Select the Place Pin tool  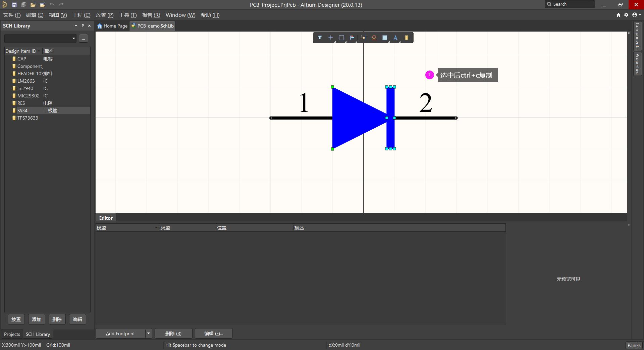363,38
